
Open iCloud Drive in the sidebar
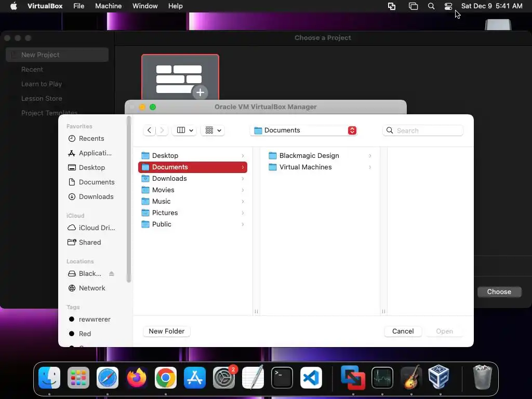[91, 228]
